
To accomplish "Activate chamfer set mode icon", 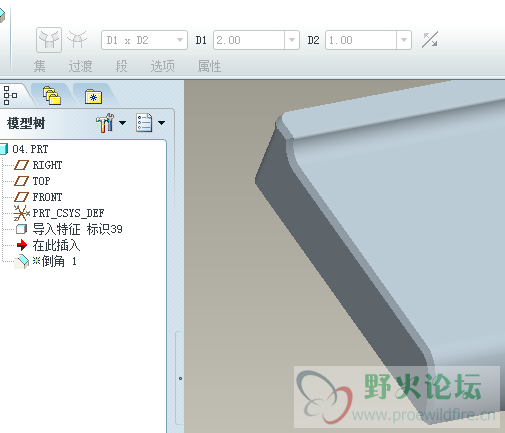I will pyautogui.click(x=49, y=40).
